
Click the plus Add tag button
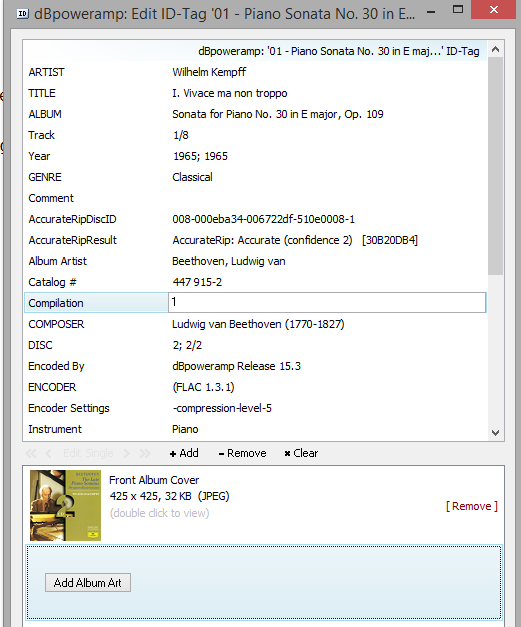coord(184,453)
